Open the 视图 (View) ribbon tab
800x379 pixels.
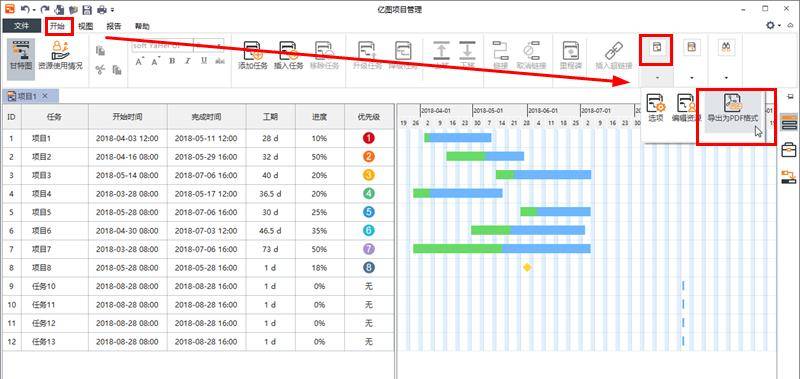(x=86, y=27)
